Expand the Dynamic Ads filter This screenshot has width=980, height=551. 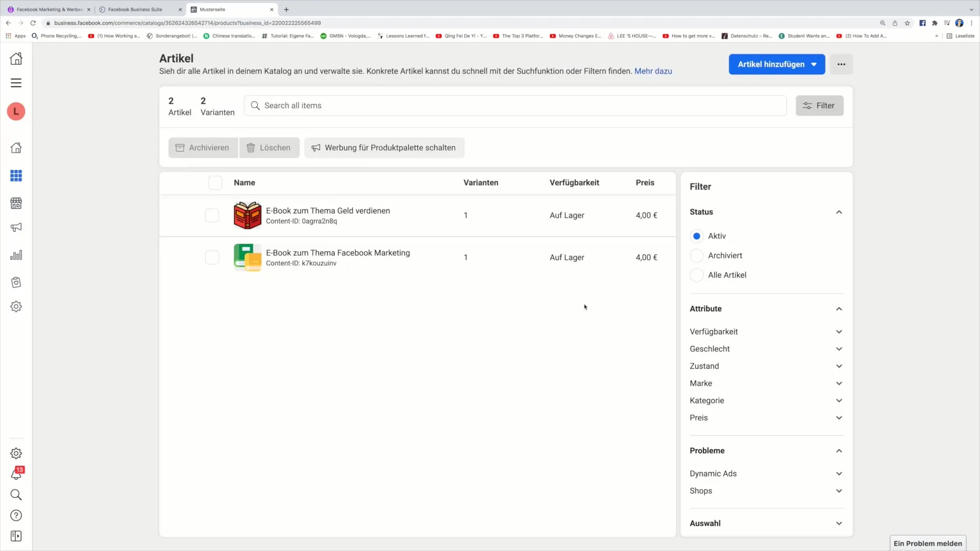pos(839,473)
